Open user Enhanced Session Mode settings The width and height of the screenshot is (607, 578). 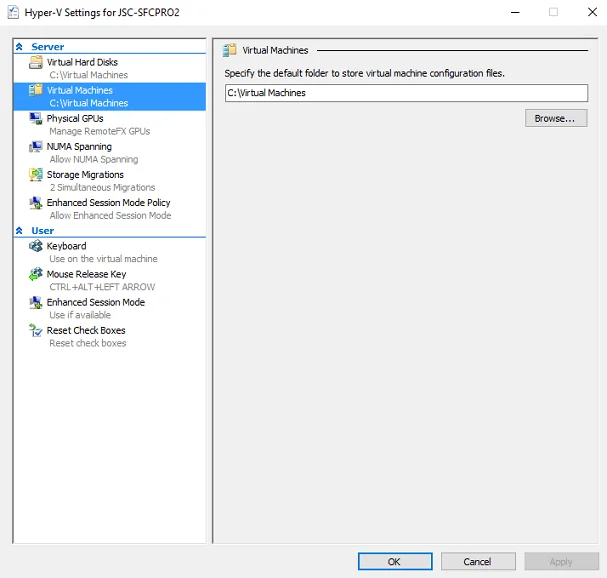110,309
